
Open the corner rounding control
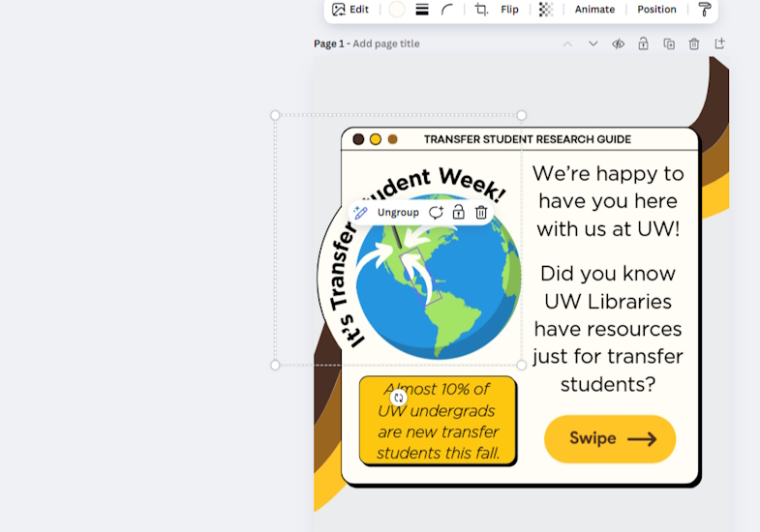[x=447, y=10]
